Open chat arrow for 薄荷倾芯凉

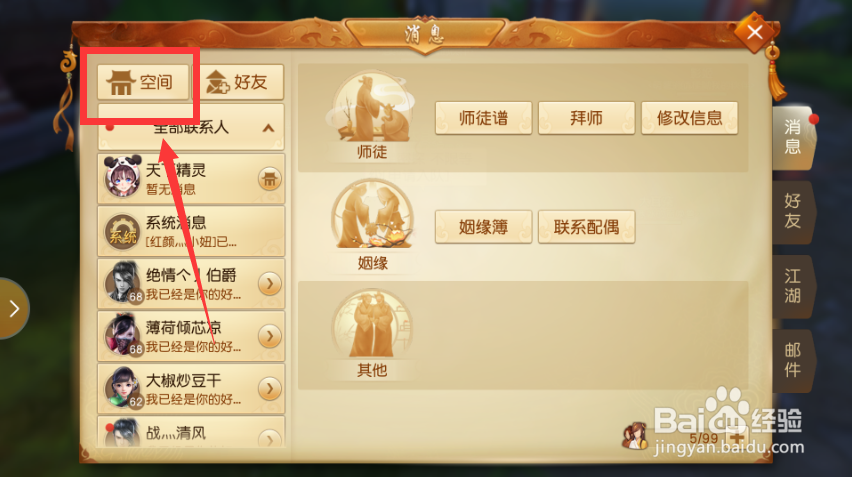pyautogui.click(x=270, y=336)
